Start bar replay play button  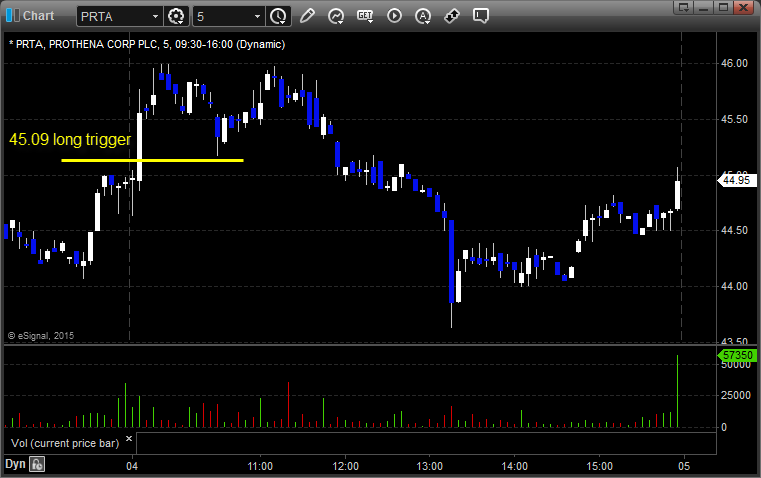394,16
